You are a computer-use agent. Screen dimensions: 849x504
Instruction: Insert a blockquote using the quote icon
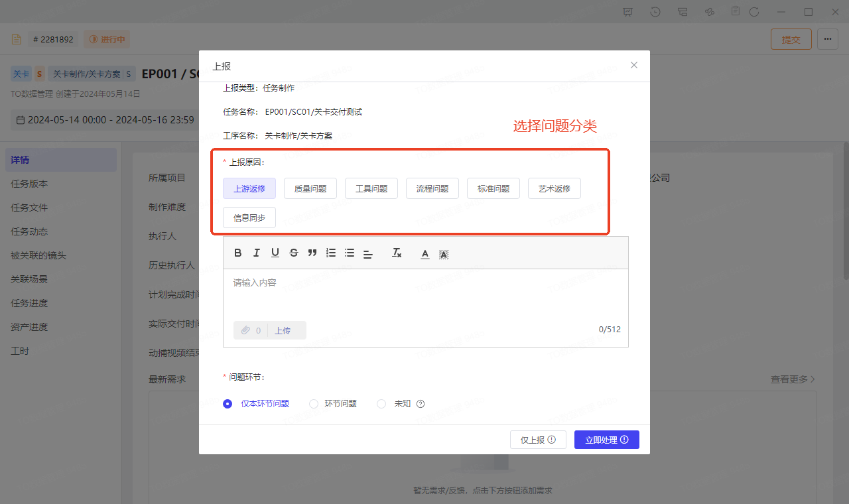pos(312,253)
